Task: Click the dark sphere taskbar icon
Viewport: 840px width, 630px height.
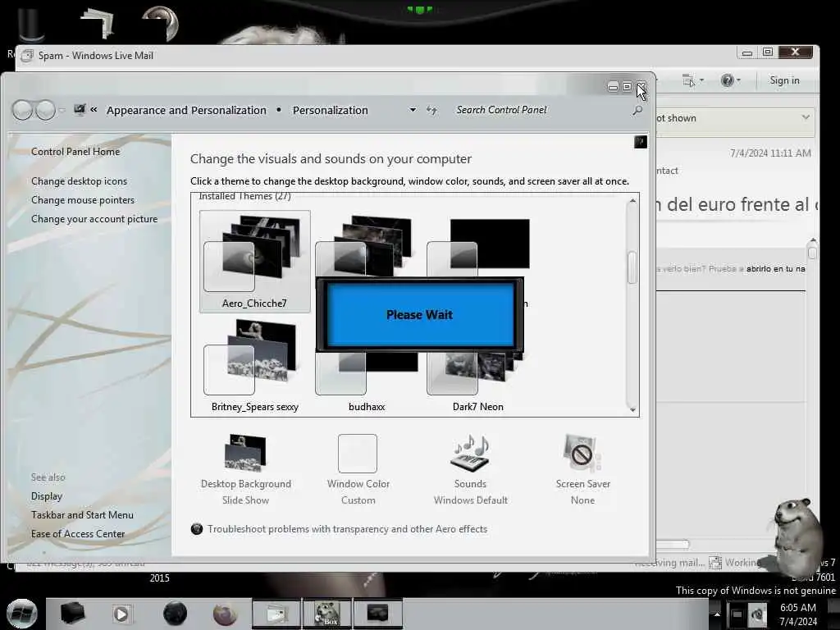Action: (x=175, y=614)
